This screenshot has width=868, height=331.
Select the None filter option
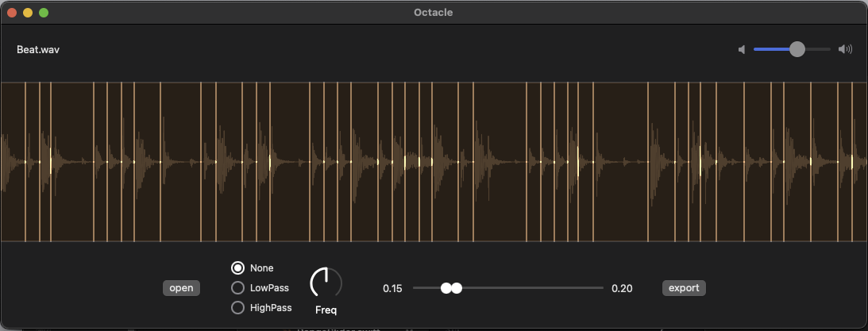click(237, 268)
